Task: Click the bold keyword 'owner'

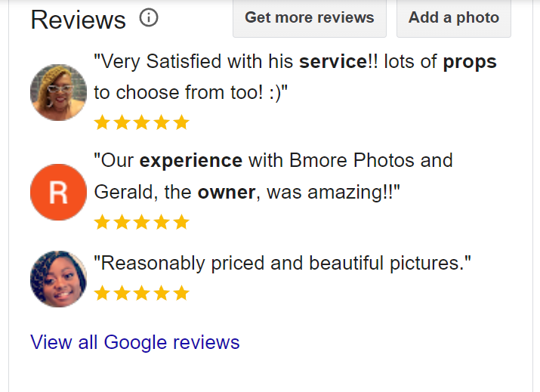Action: click(227, 192)
